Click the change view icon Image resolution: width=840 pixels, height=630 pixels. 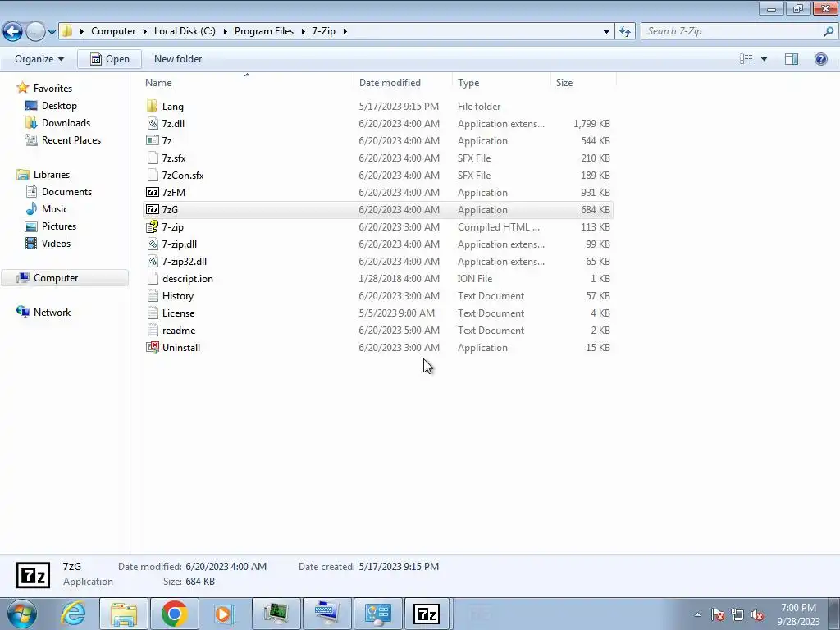pos(746,59)
